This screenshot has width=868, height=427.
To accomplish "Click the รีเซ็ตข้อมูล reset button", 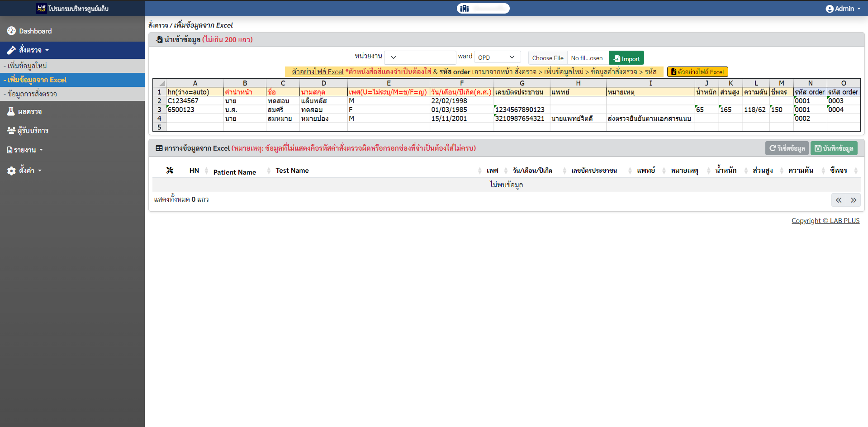I will 787,148.
